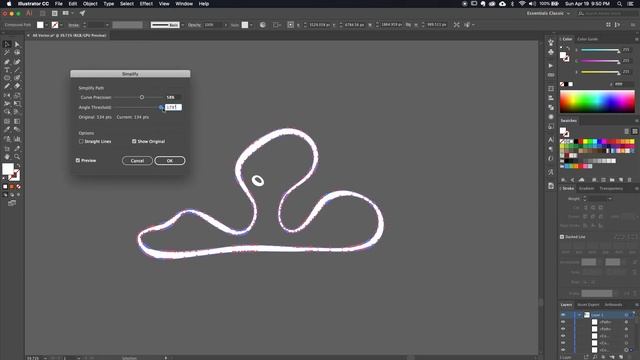Switch to the Asset Export tab
The width and height of the screenshot is (640, 360).
point(588,305)
